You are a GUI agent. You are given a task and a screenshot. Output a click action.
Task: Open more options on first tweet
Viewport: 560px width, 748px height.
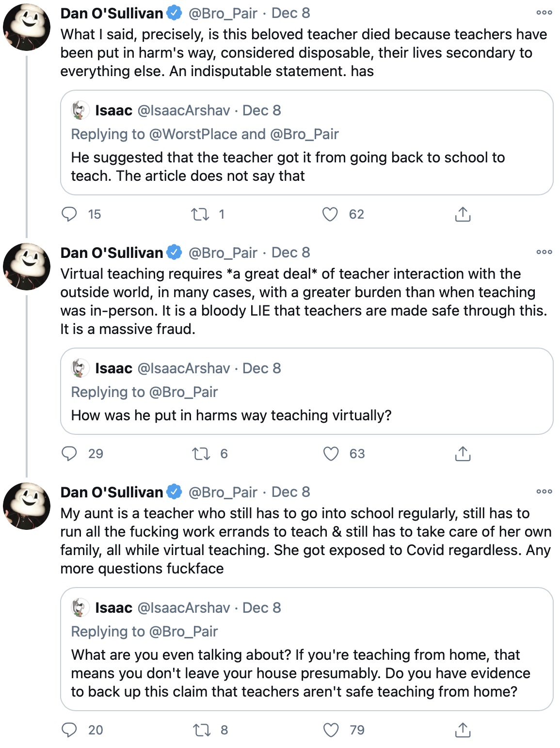tap(544, 13)
